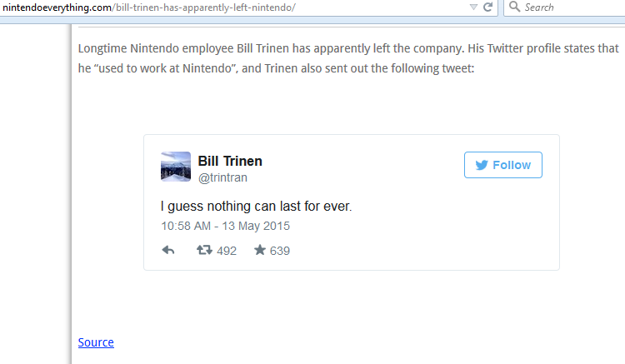Focus the browser Search field

coord(571,7)
